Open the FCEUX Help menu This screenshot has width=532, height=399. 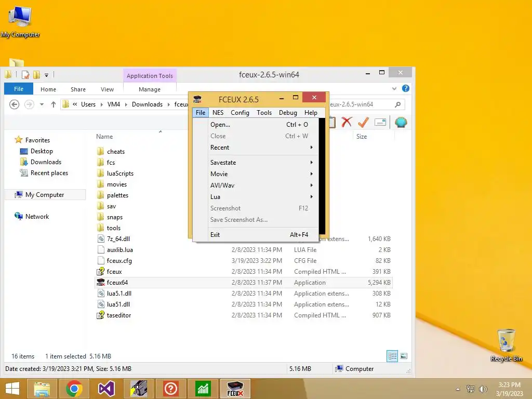[311, 113]
